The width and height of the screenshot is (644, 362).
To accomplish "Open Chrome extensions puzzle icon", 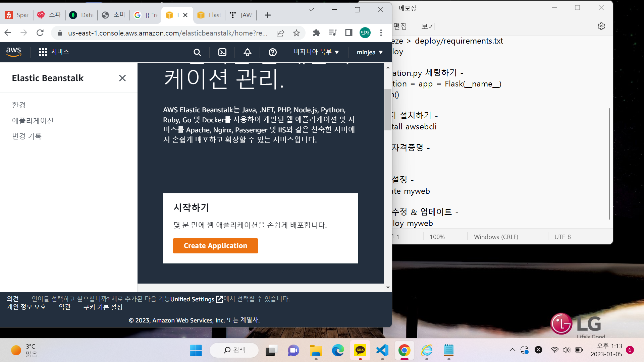I will click(316, 33).
